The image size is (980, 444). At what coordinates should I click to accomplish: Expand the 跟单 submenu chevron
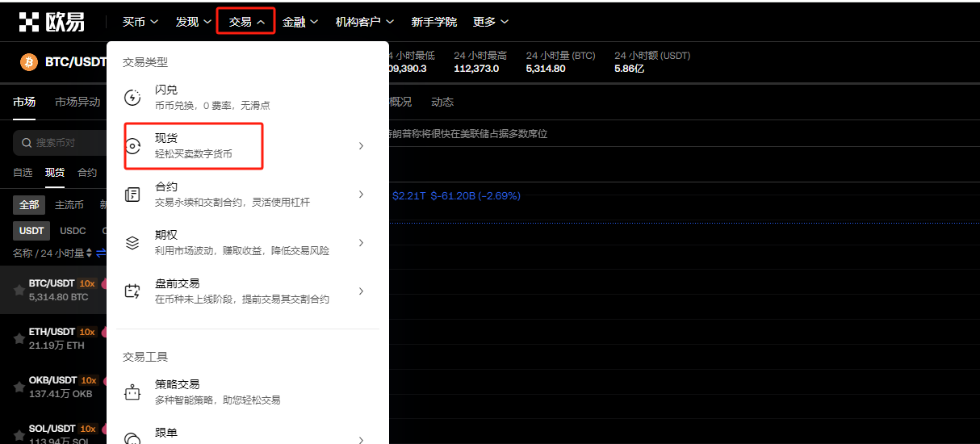361,440
